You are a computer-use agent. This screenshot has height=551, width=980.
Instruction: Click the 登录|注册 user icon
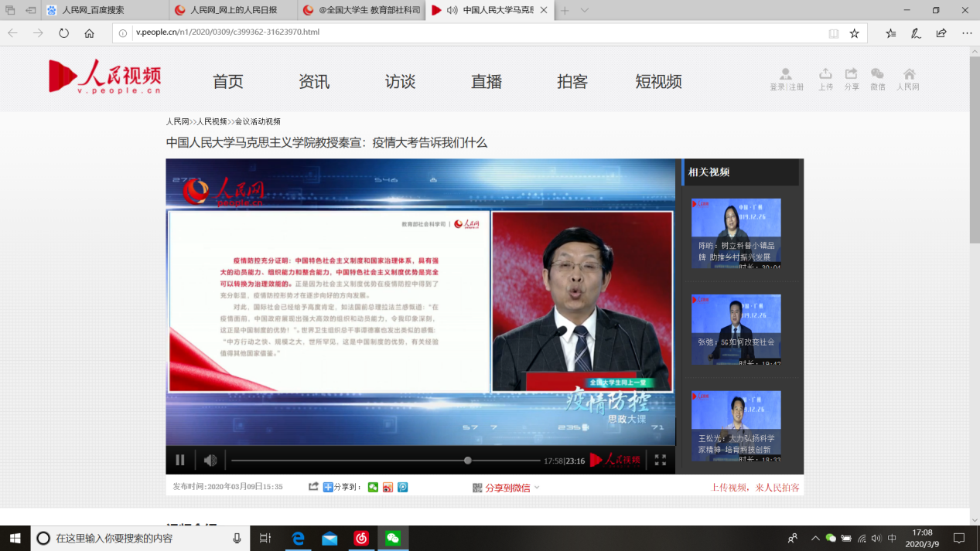(786, 74)
